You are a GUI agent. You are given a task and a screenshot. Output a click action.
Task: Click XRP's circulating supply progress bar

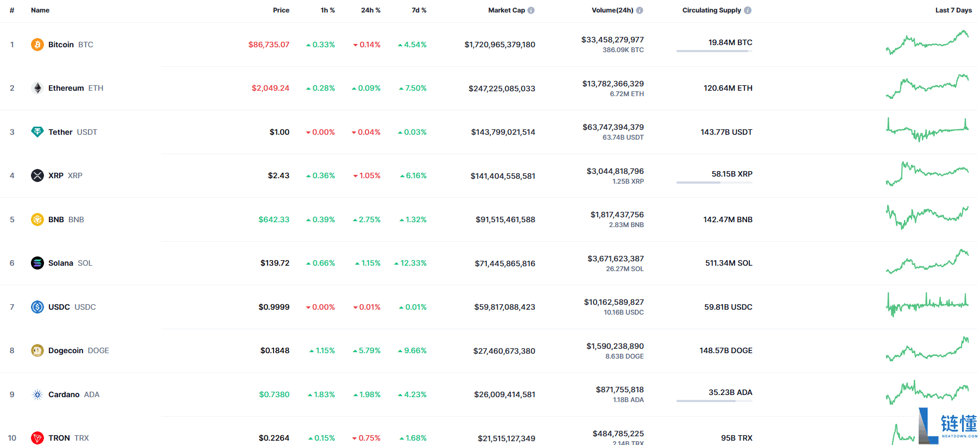pos(715,183)
